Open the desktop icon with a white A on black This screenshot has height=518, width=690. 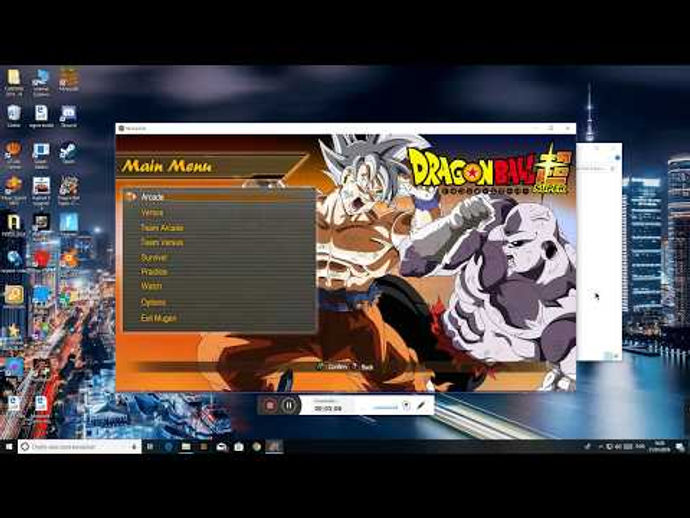[13, 224]
